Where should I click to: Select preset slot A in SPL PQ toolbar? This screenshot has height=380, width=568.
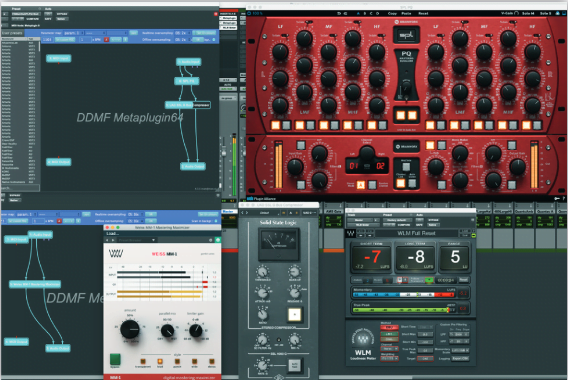coord(358,13)
